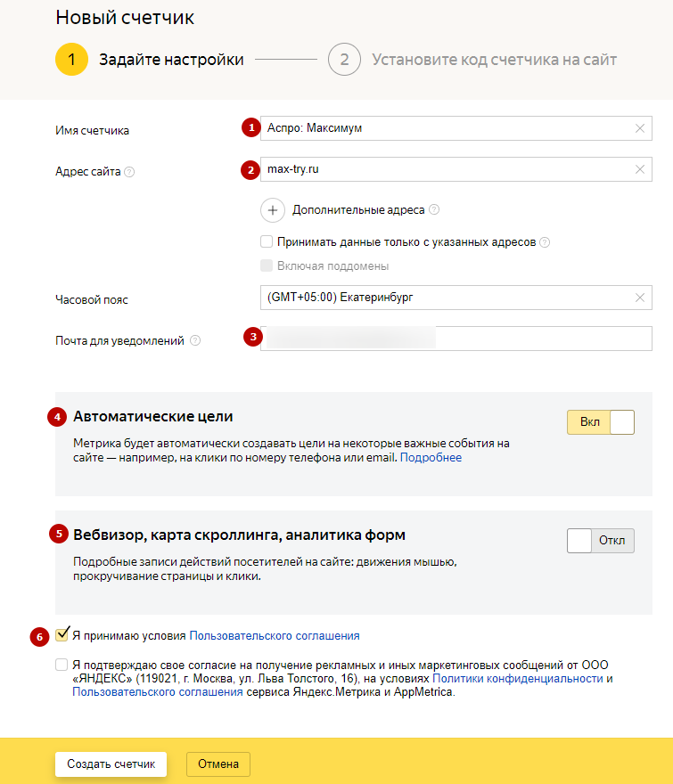This screenshot has width=673, height=784.
Task: Open help hint next to Почта для уведомлений
Action: [x=195, y=340]
